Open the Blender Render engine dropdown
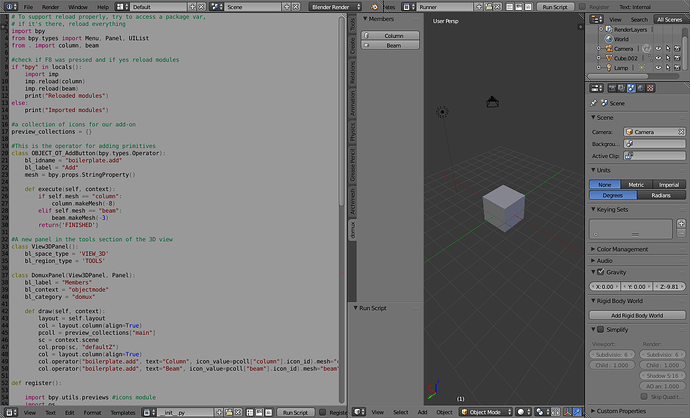 coord(335,7)
